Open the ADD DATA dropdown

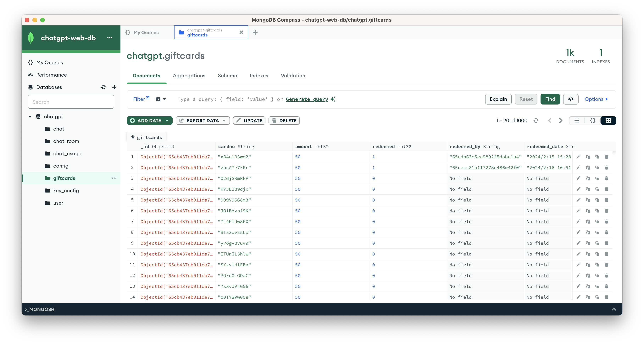coord(149,121)
